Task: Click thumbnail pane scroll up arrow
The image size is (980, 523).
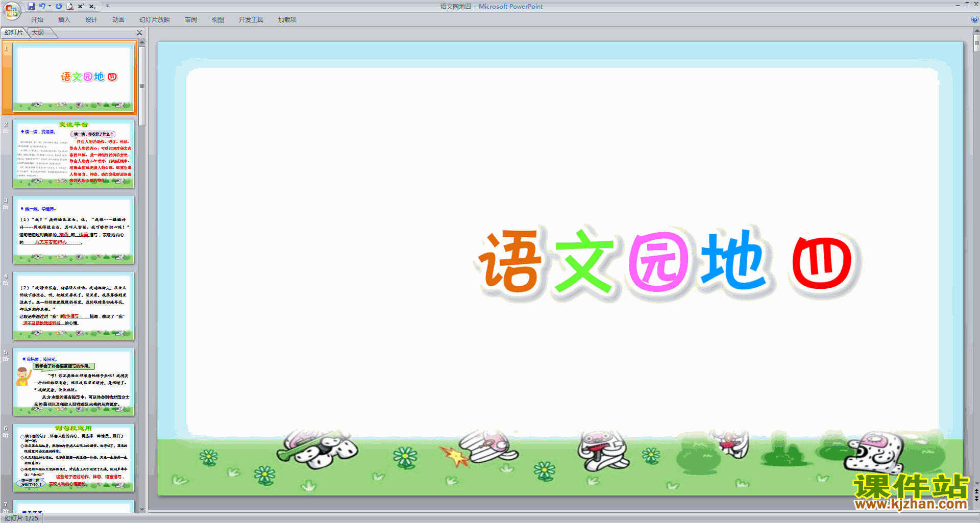Action: (x=142, y=42)
